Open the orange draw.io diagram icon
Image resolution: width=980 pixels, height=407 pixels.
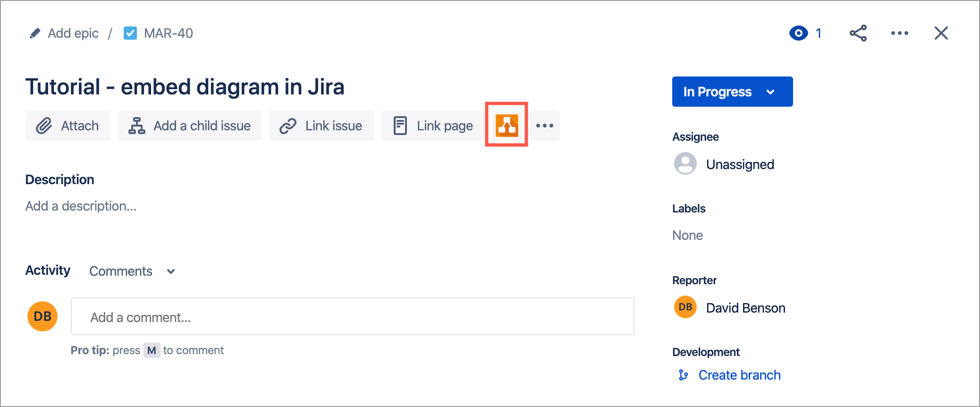[507, 125]
